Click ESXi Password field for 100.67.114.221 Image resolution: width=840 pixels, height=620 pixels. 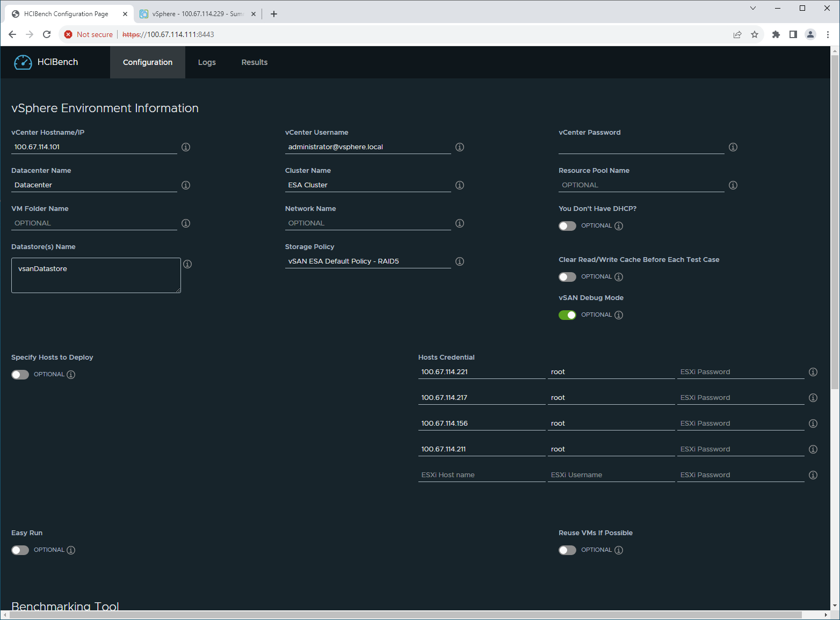tap(741, 372)
